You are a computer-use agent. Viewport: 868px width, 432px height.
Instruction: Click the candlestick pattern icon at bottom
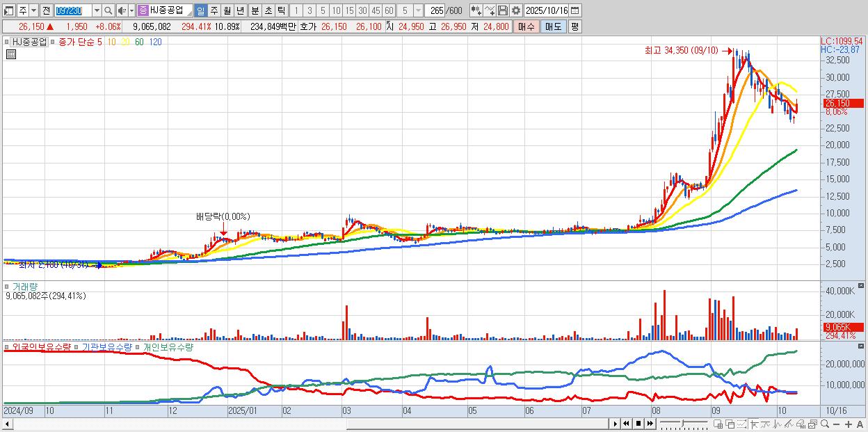click(777, 424)
